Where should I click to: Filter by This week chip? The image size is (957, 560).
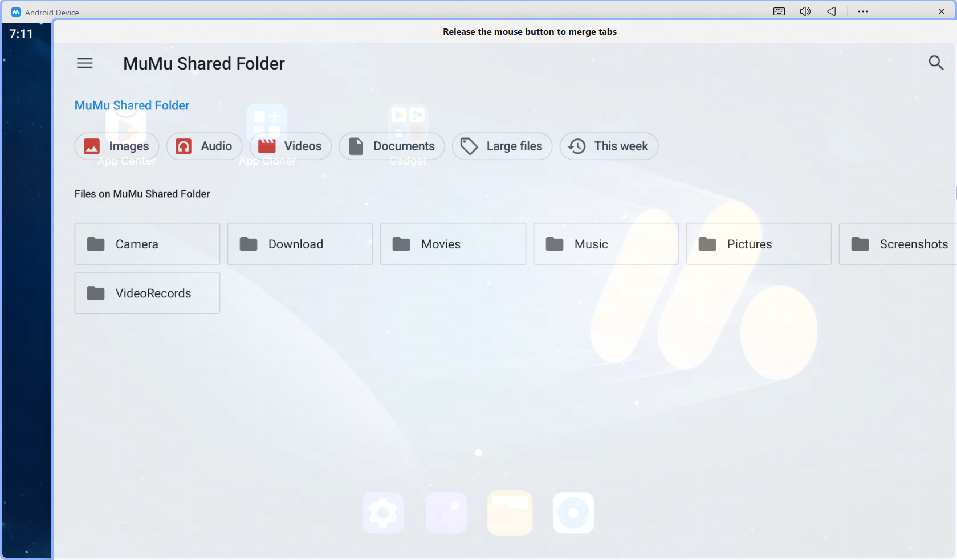609,146
